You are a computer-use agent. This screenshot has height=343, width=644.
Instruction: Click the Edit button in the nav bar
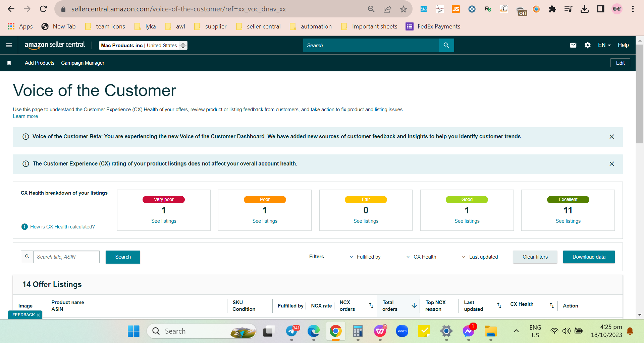620,63
